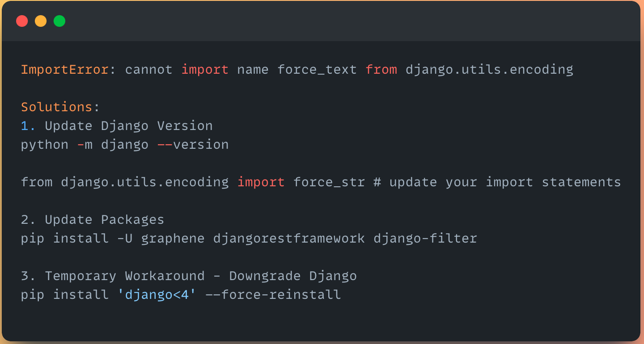
Task: Click the '2. Update Packages' heading
Action: (93, 220)
